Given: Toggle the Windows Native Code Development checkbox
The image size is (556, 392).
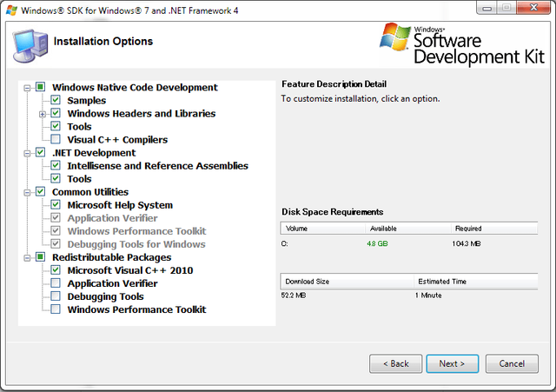Looking at the screenshot, I should [41, 87].
